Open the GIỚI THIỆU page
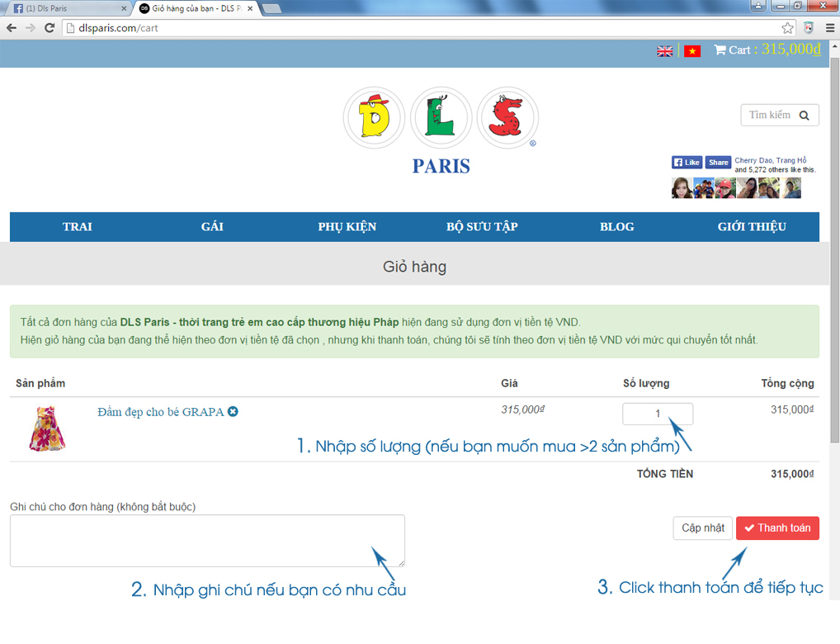The height and width of the screenshot is (644, 840). pos(752,227)
